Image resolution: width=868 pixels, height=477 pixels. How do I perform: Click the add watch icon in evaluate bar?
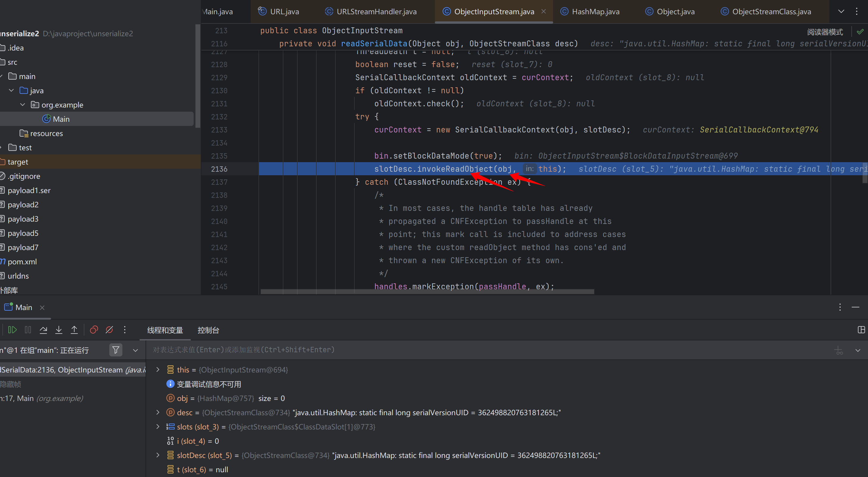(839, 350)
